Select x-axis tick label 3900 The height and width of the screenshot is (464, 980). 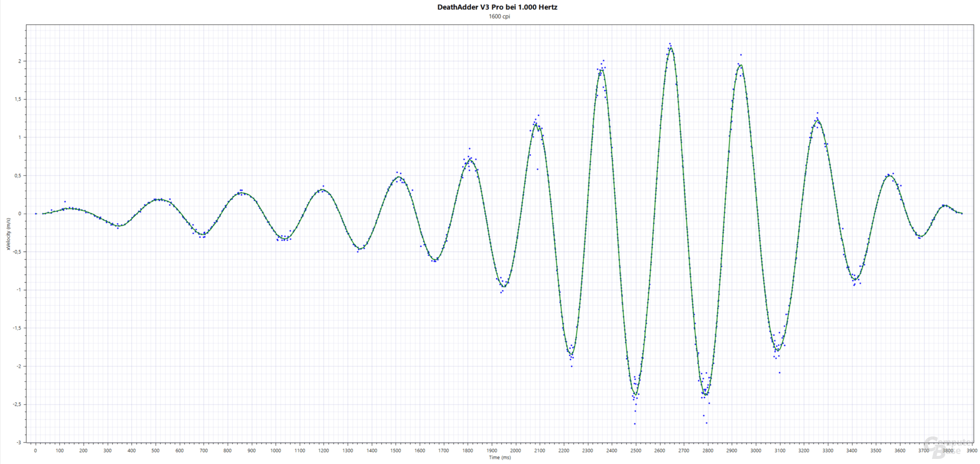[971, 450]
